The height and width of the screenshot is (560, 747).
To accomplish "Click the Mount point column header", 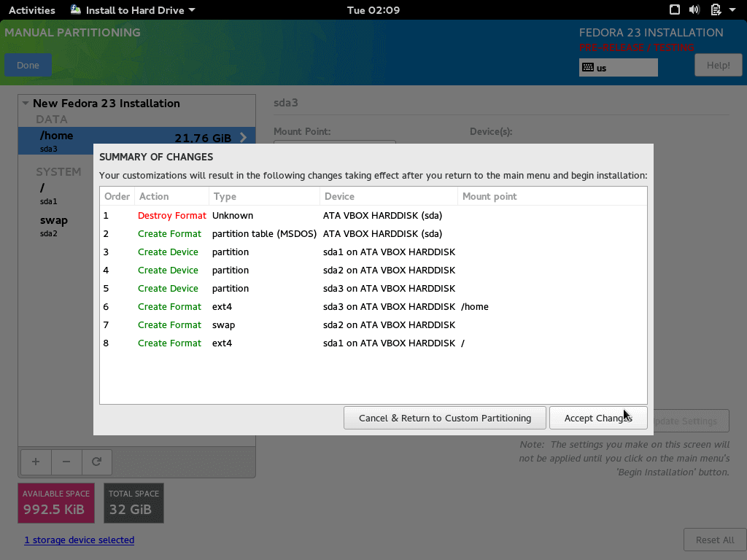I will pyautogui.click(x=552, y=196).
